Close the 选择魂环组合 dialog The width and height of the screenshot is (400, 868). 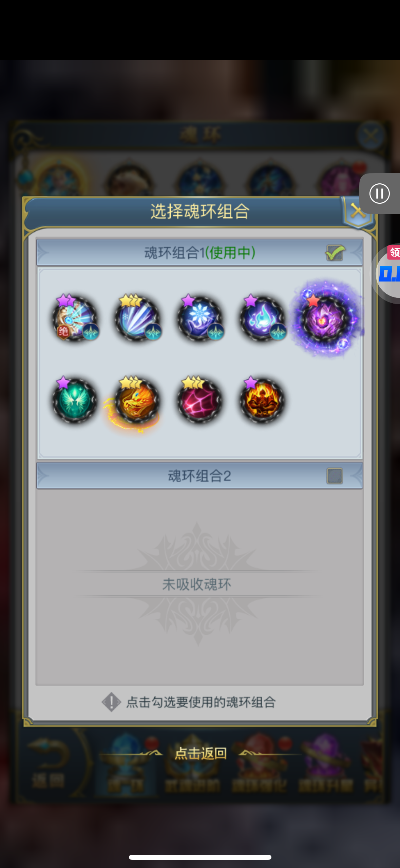pos(358,212)
